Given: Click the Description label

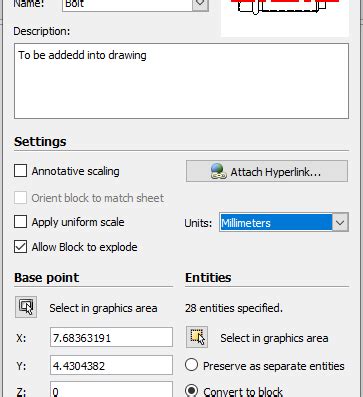Looking at the screenshot, I should (x=42, y=31).
